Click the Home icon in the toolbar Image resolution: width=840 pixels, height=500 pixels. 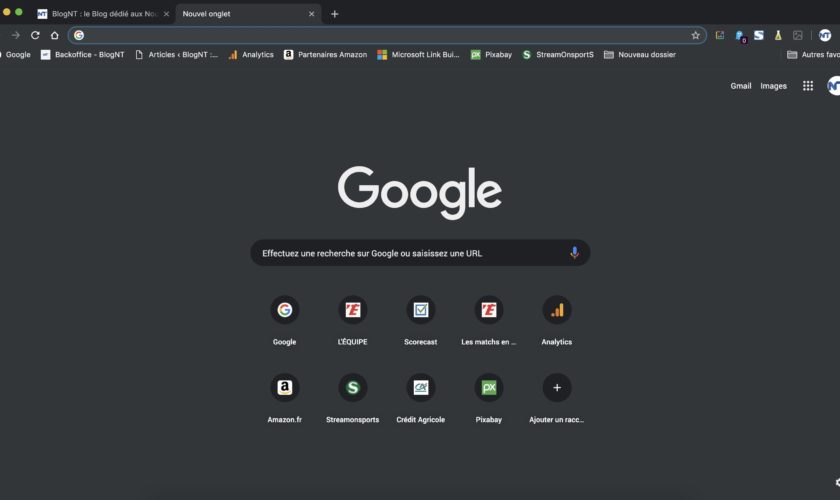55,35
